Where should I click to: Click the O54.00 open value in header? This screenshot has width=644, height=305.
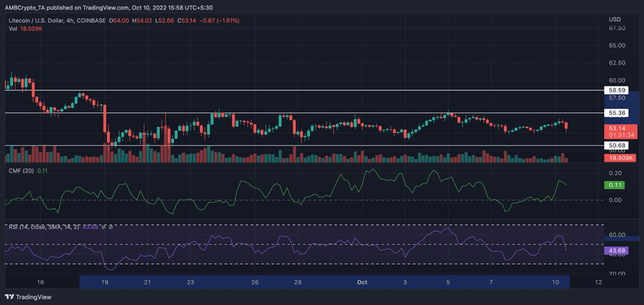click(118, 20)
